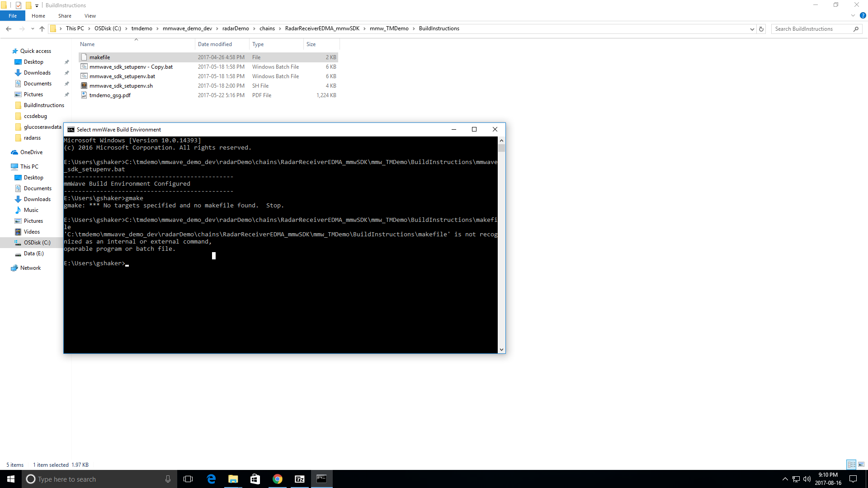868x488 pixels.
Task: Select 'tmdemo' in address breadcrumb
Action: point(142,28)
